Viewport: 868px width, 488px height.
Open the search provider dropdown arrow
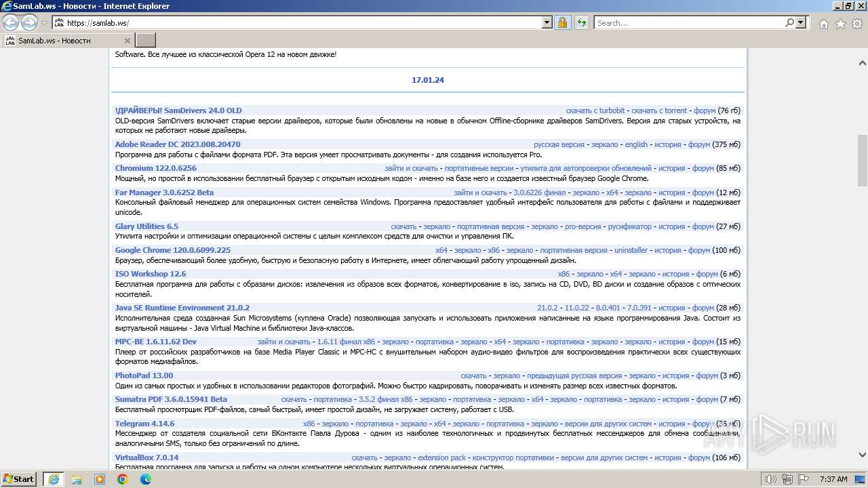tap(802, 22)
